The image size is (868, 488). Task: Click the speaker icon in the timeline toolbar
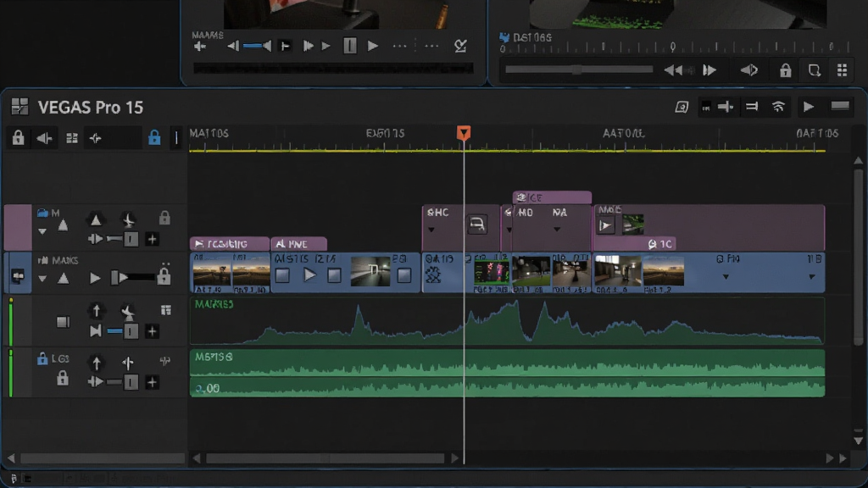click(x=44, y=138)
